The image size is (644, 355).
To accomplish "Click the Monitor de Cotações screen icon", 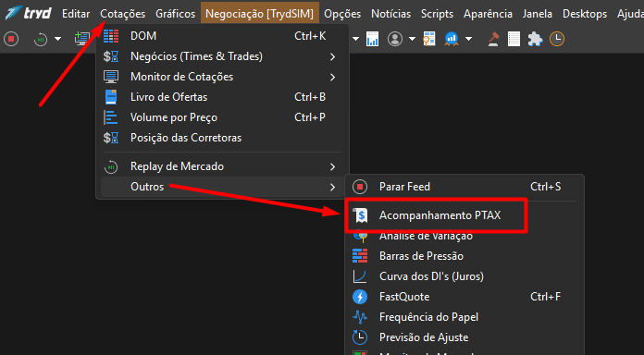I will pos(111,77).
